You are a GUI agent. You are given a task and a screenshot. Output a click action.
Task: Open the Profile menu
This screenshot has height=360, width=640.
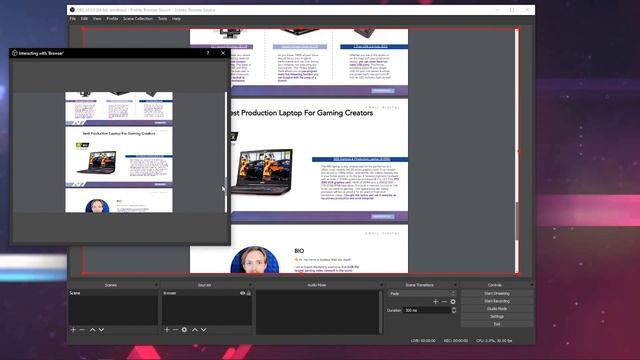pyautogui.click(x=112, y=19)
